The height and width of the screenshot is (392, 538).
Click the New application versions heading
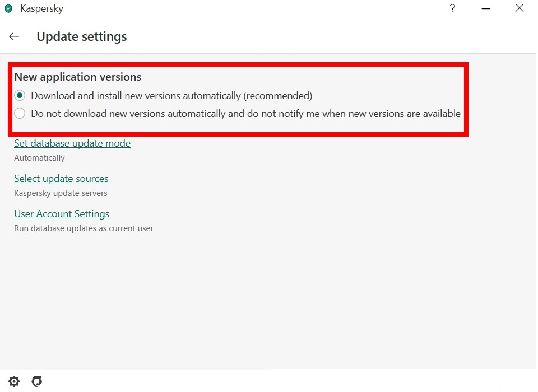click(77, 77)
